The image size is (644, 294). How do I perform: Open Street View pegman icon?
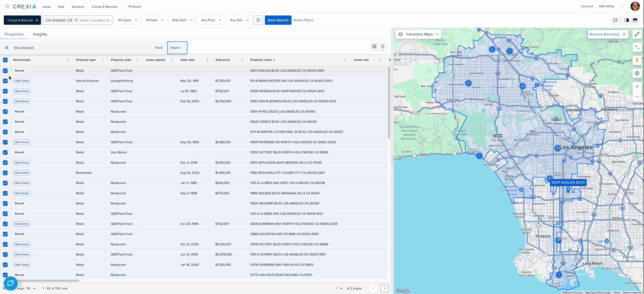[637, 60]
